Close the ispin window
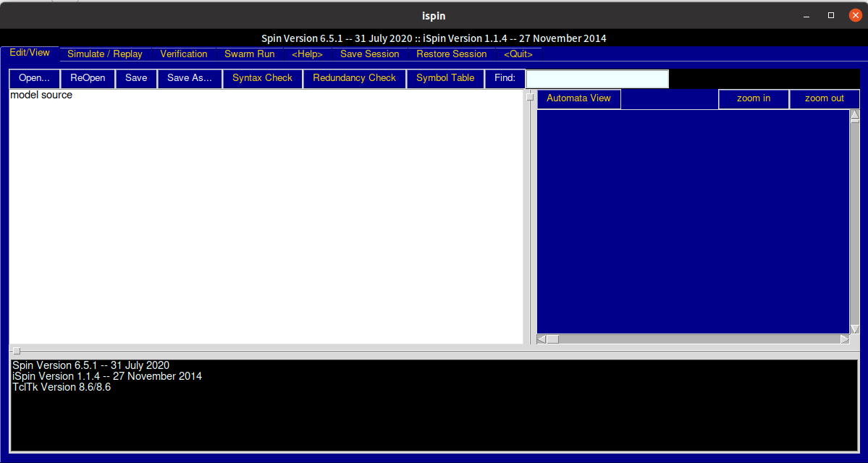This screenshot has height=463, width=868. [x=855, y=15]
